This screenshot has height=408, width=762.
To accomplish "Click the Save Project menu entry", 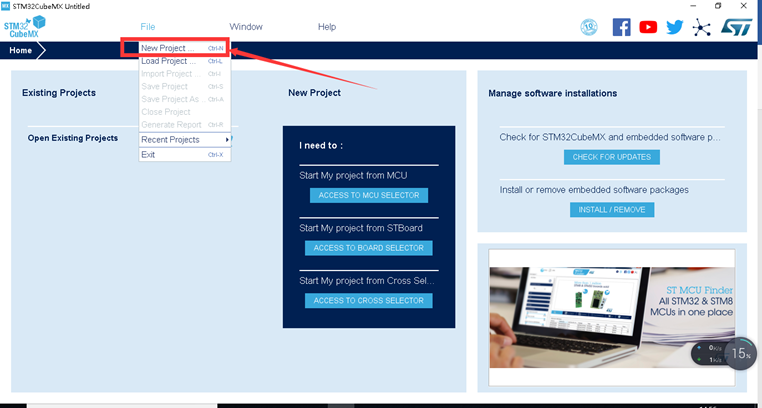I will click(185, 86).
